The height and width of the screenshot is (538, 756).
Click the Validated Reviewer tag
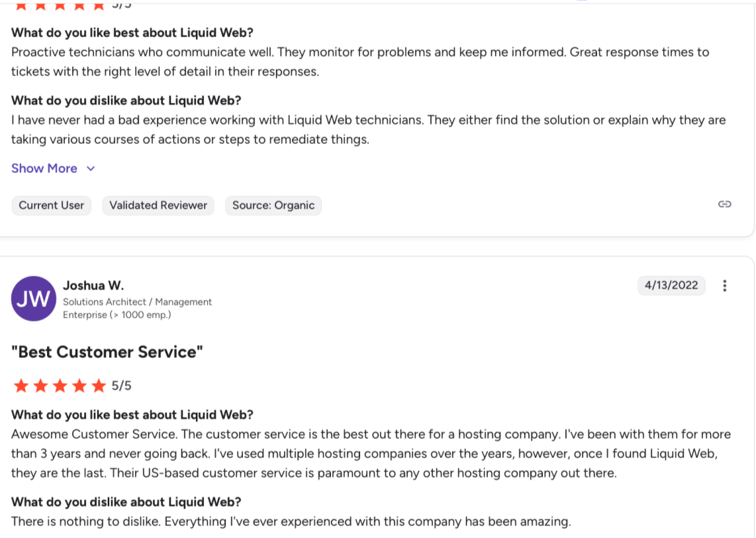click(158, 205)
